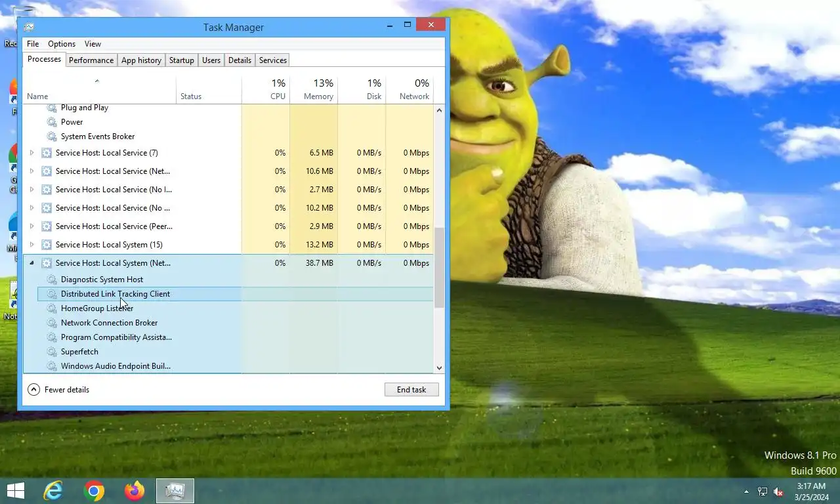The height and width of the screenshot is (504, 840).
Task: Open the Options menu
Action: (x=62, y=44)
